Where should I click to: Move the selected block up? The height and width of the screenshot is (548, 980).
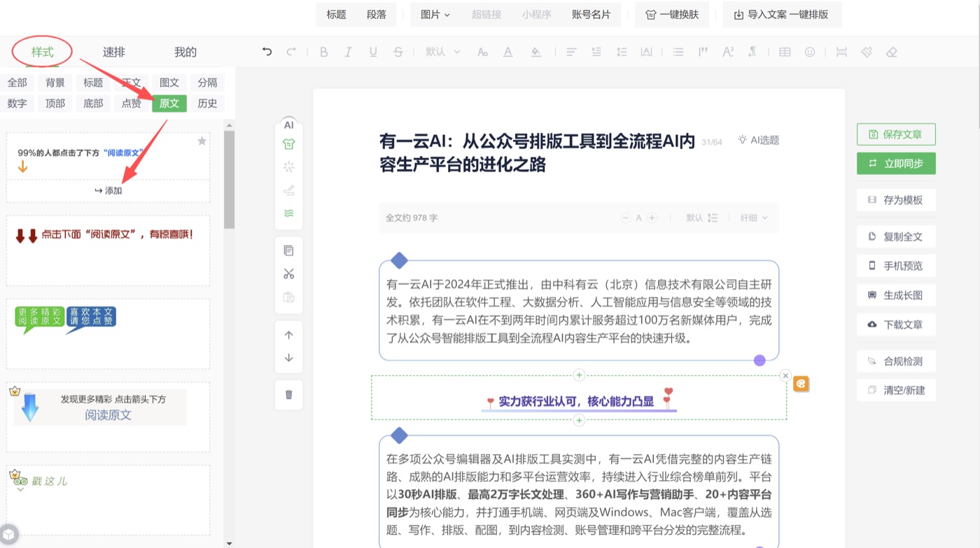(x=288, y=335)
